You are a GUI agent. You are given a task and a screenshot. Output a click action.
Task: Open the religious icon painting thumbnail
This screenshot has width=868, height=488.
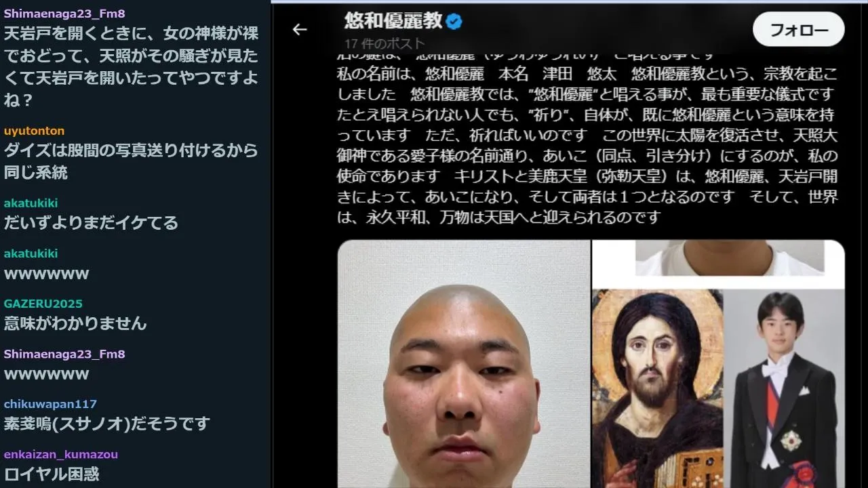(x=657, y=388)
